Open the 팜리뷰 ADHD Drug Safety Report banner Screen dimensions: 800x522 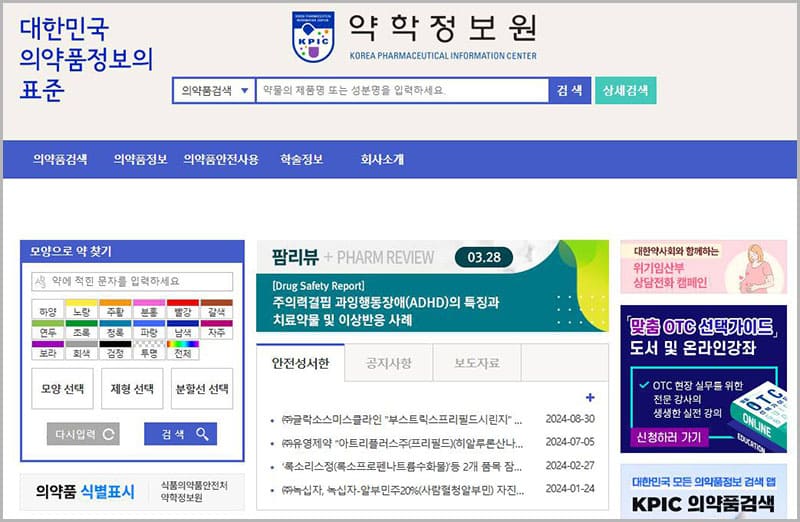pyautogui.click(x=433, y=286)
